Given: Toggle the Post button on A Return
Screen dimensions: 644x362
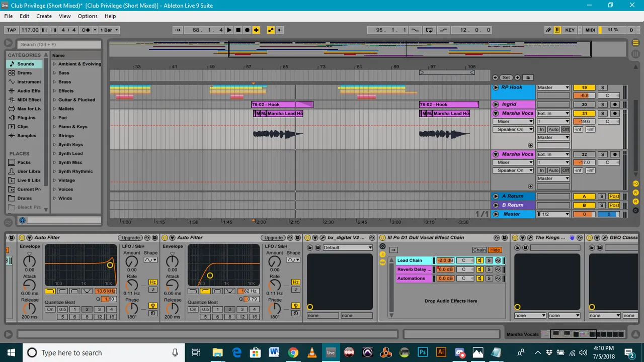Looking at the screenshot, I should [614, 197].
